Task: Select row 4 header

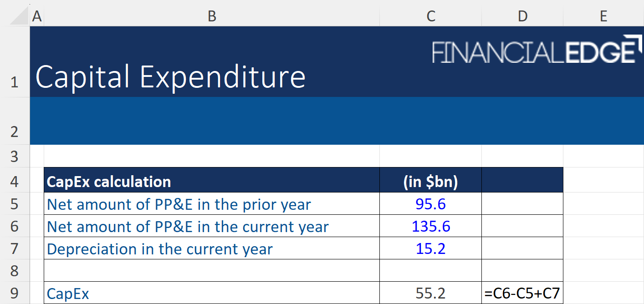Action: 15,182
